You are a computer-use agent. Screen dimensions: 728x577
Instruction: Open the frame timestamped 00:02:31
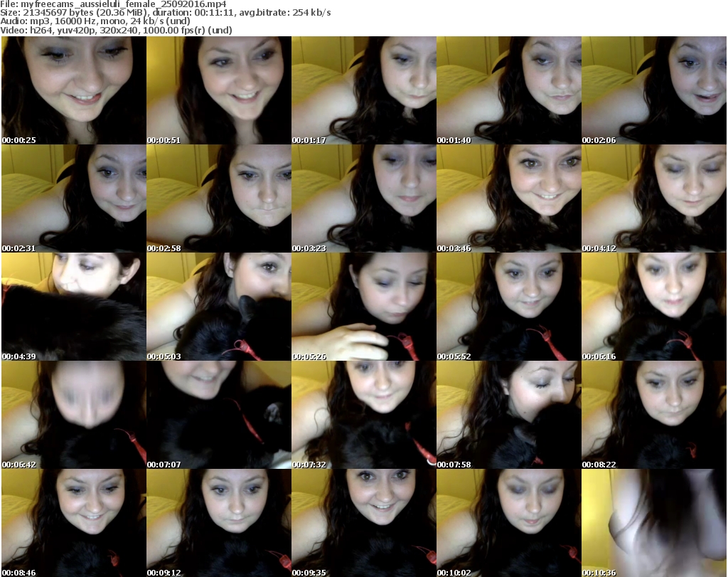73,198
